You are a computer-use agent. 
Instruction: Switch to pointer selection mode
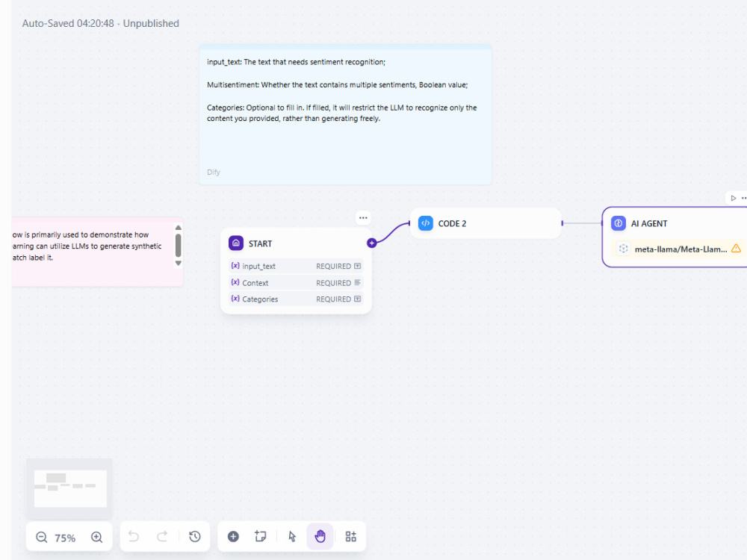click(292, 537)
